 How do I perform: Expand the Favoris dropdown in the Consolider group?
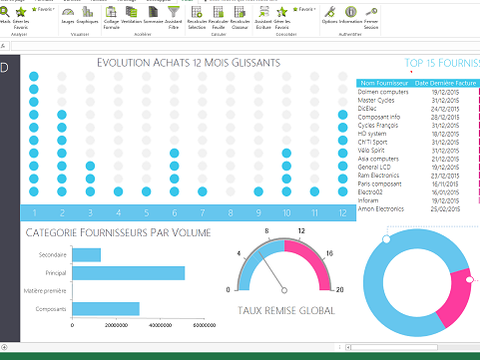(304, 9)
